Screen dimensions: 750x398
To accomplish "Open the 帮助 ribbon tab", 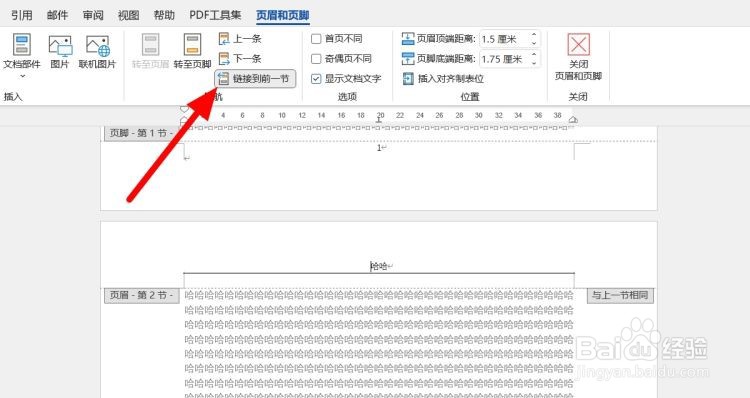I will (164, 15).
